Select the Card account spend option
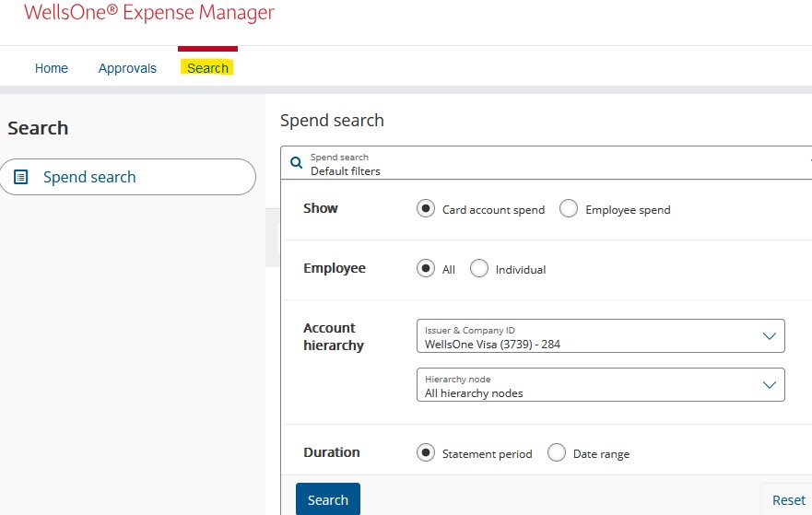Screen dimensions: 812x515 (x=426, y=209)
